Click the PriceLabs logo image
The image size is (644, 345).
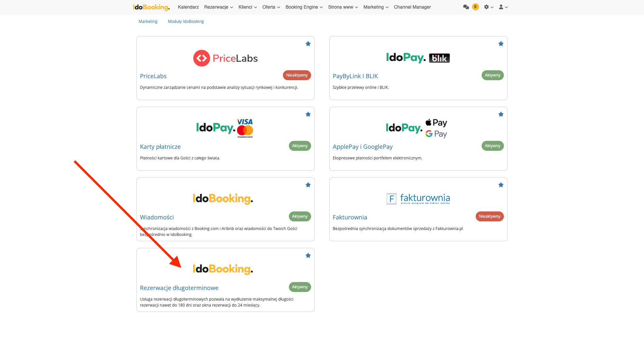point(226,58)
